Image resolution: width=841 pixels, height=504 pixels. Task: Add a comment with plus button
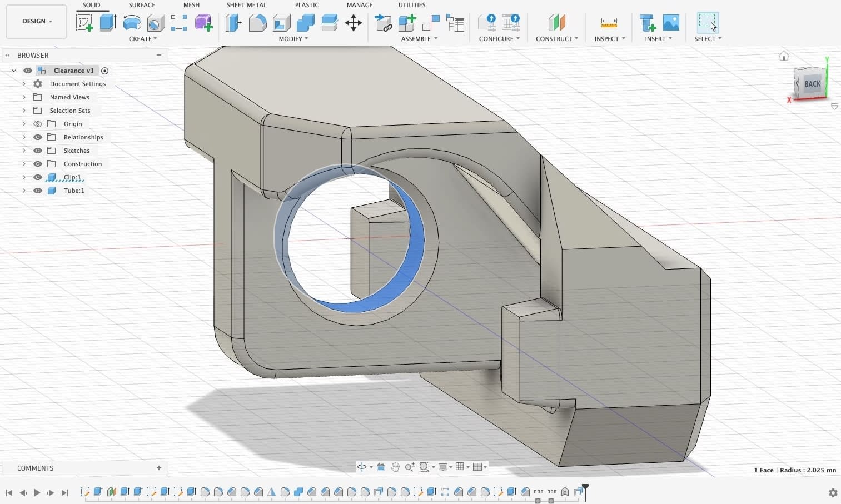(159, 468)
